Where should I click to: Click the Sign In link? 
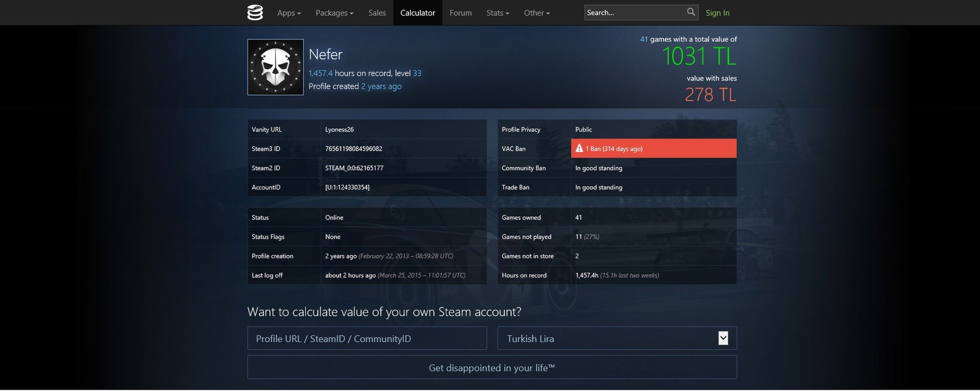[717, 13]
